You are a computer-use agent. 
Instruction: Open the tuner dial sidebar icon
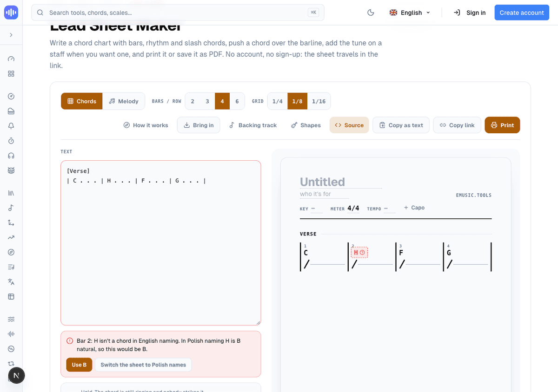pos(11,96)
